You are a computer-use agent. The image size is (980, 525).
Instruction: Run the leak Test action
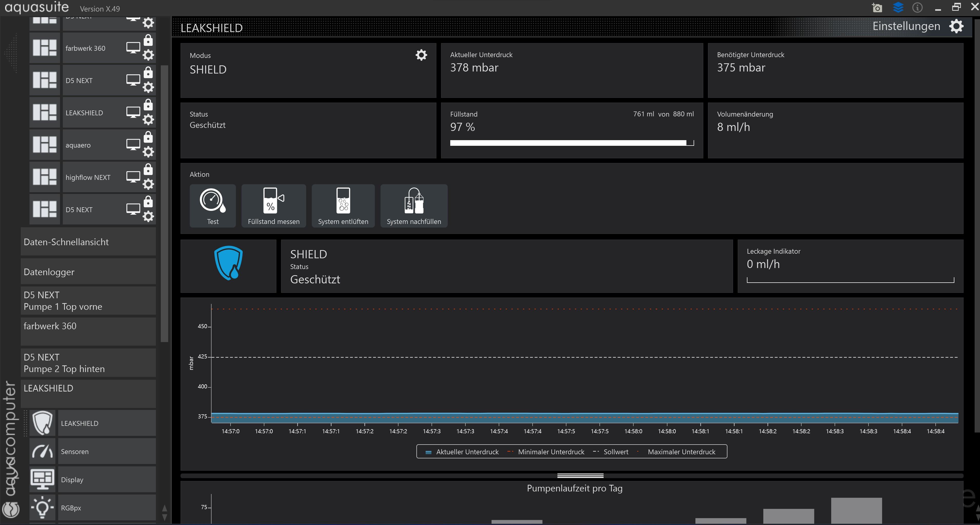pos(213,206)
